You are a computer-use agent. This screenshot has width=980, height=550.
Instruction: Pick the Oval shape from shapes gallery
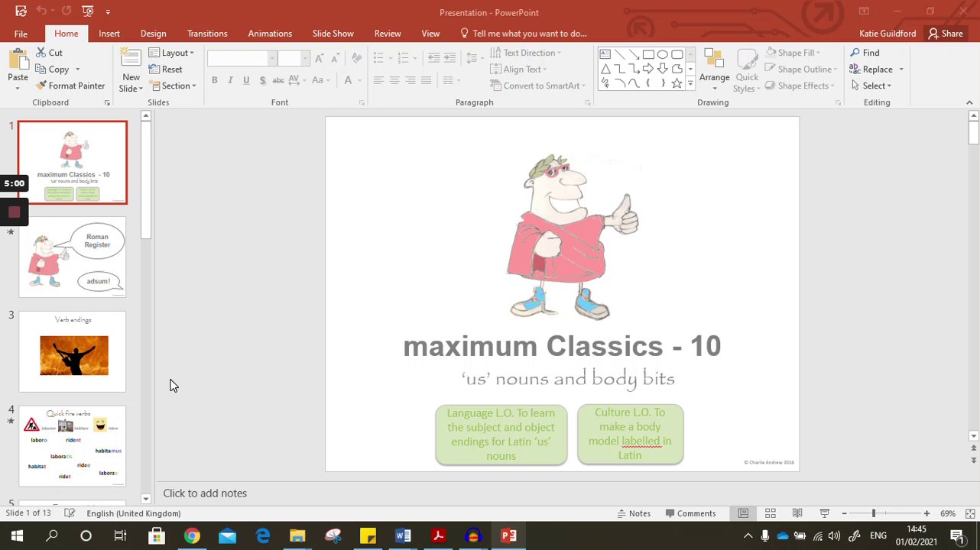point(663,55)
